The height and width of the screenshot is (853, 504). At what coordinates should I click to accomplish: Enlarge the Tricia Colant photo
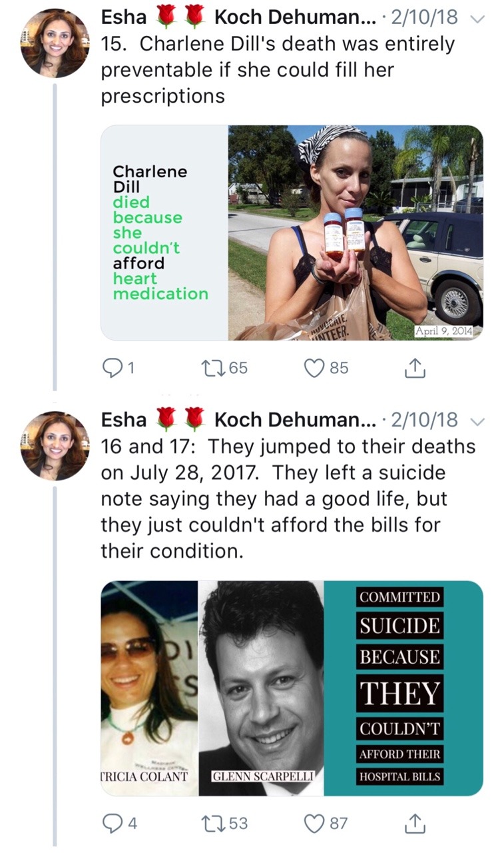tap(150, 688)
